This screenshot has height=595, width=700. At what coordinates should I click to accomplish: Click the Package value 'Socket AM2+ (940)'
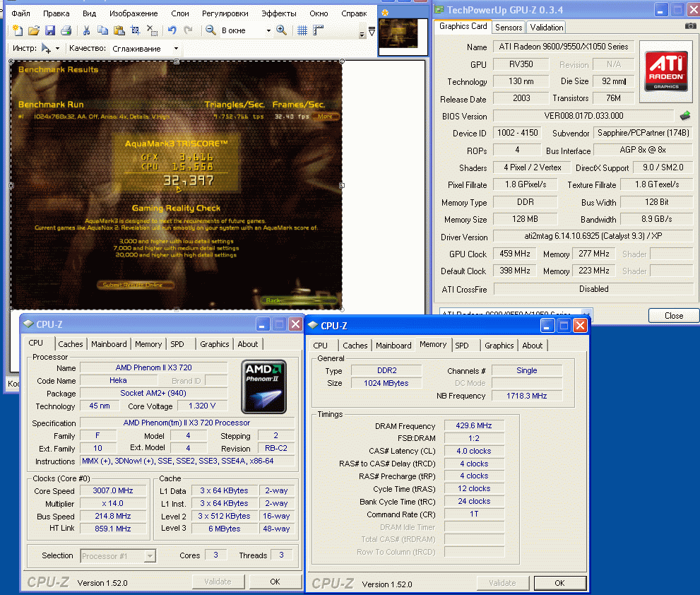click(153, 393)
